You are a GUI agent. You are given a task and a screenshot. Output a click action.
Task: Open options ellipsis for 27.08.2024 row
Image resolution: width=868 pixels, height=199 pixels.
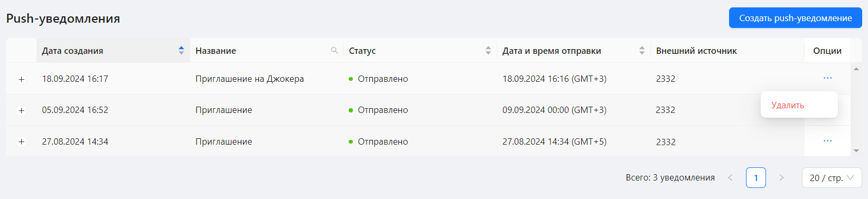827,141
